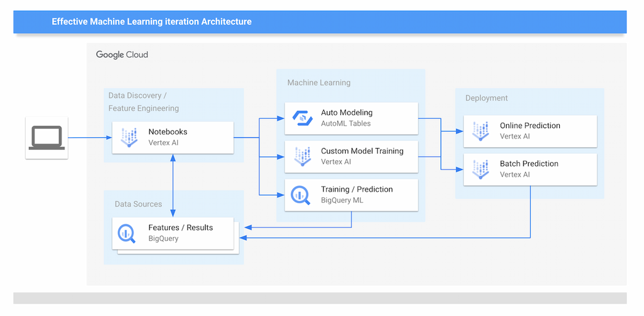Click the 'Feature Engineering' heading line
Screen dimensions: 644x316
144,108
